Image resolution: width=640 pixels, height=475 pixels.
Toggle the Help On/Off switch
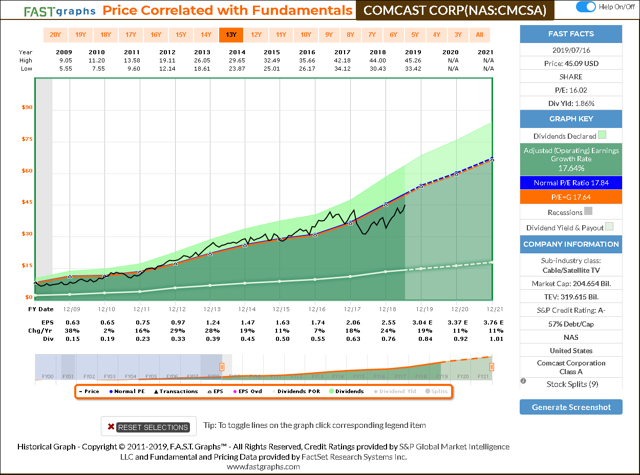[586, 7]
